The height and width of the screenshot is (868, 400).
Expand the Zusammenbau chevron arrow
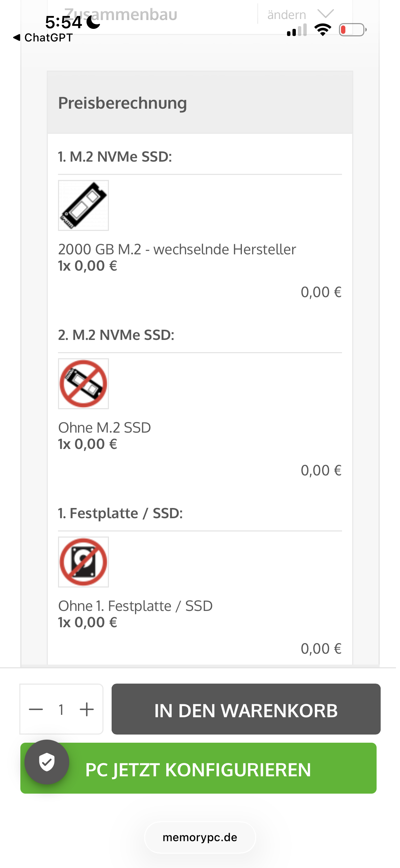[326, 14]
